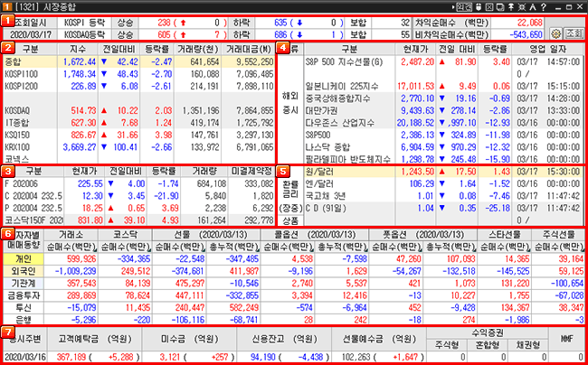
Task: Select the KSQ150 index row
Action: 138,135
